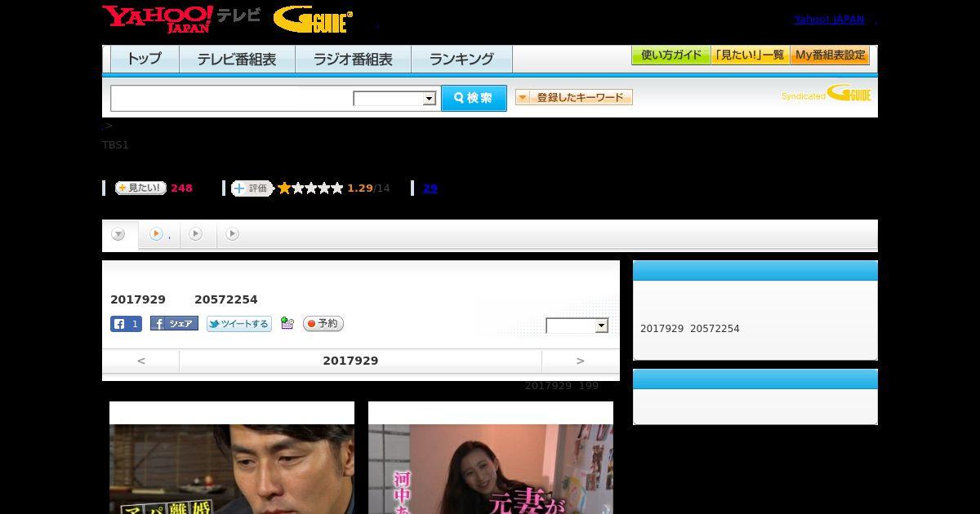980x514 pixels.
Task: Open the ラジオ番組表 tab
Action: coord(353,59)
